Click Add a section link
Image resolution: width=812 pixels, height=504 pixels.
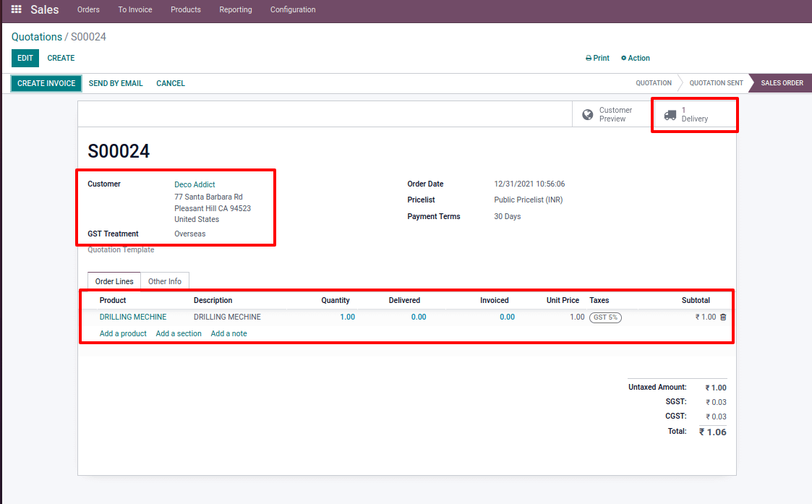tap(179, 333)
